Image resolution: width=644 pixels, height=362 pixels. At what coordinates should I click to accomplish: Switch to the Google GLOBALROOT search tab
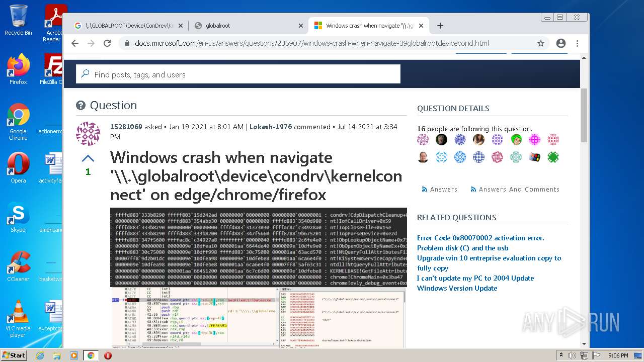tap(128, 26)
